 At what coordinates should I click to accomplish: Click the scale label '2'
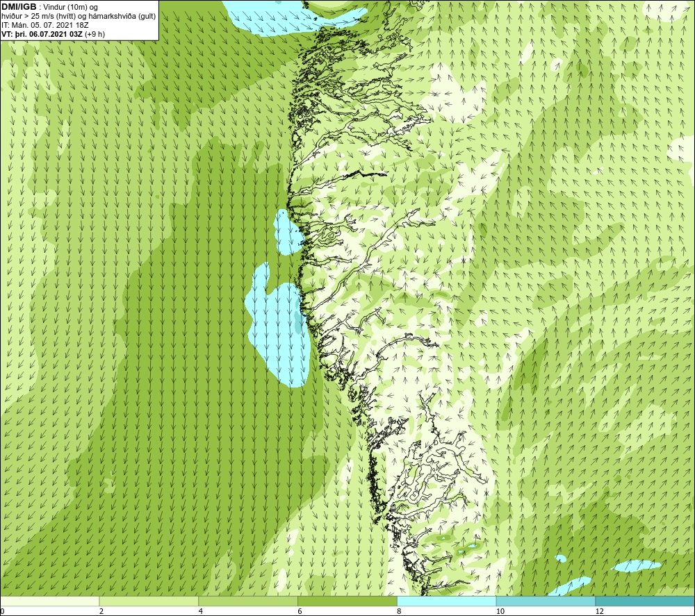(101, 611)
